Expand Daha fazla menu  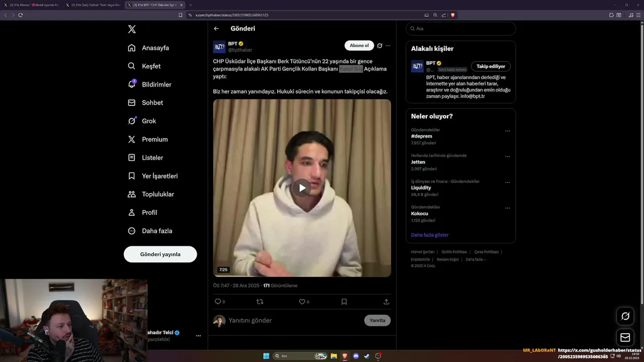(x=150, y=231)
